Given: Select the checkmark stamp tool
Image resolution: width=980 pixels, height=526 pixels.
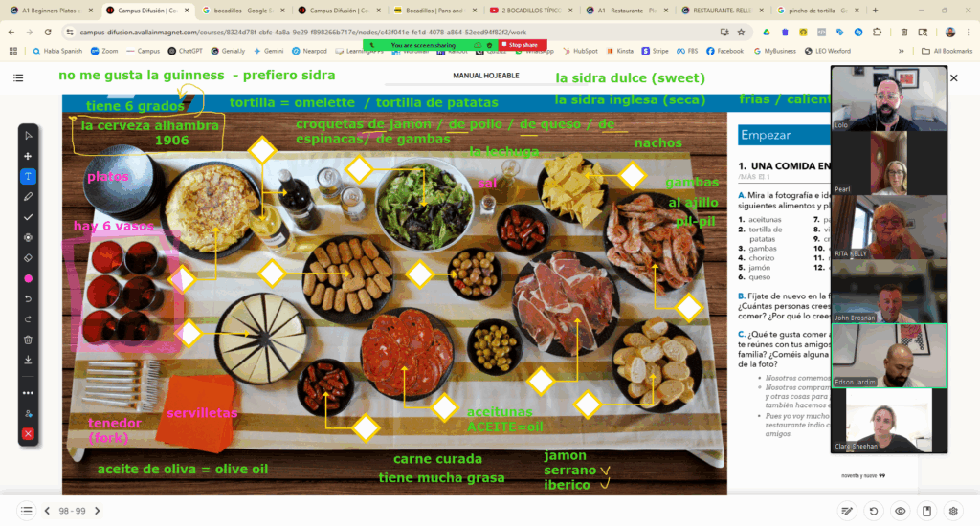Looking at the screenshot, I should click(x=28, y=217).
